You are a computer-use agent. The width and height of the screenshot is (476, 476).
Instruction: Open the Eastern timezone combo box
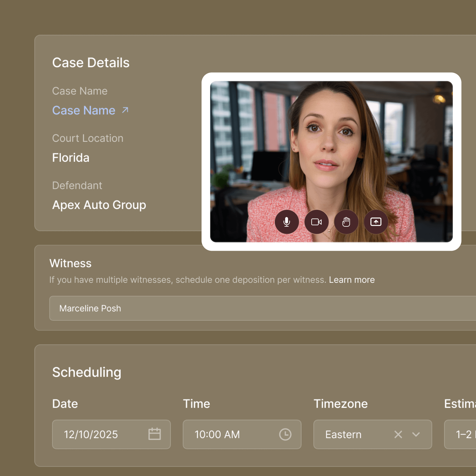[x=373, y=434]
